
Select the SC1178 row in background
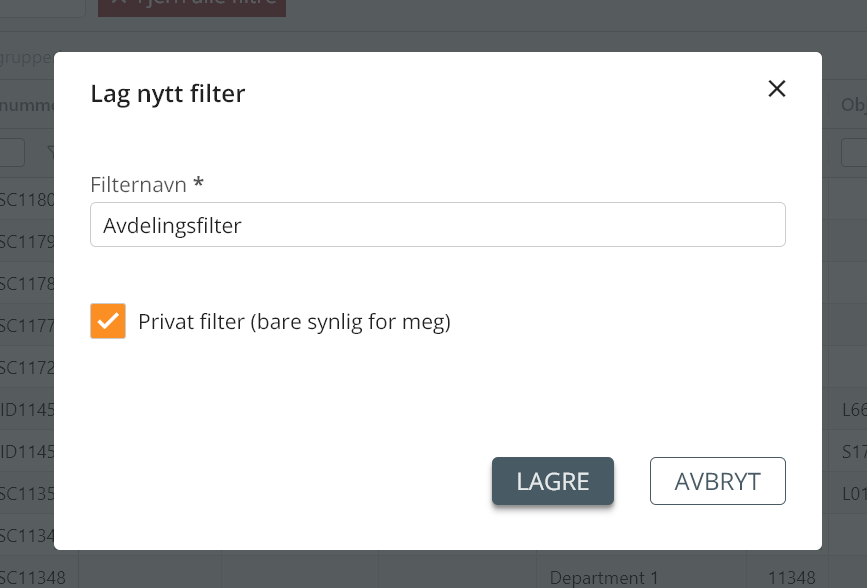pyautogui.click(x=27, y=283)
